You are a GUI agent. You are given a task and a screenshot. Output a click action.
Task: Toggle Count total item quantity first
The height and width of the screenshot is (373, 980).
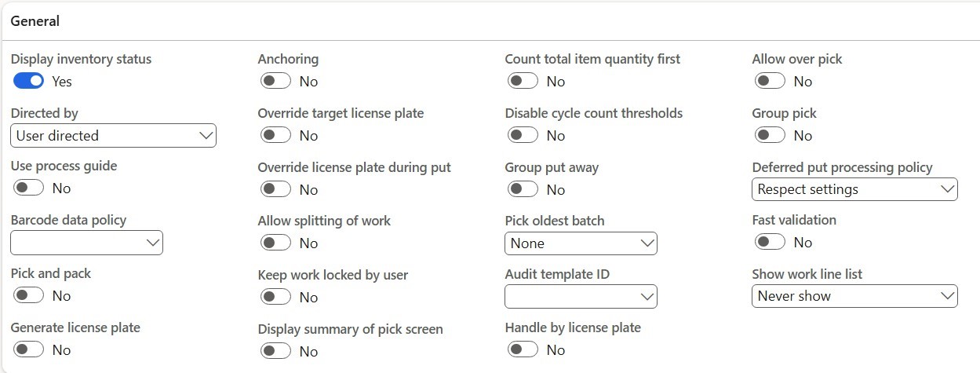pos(523,81)
